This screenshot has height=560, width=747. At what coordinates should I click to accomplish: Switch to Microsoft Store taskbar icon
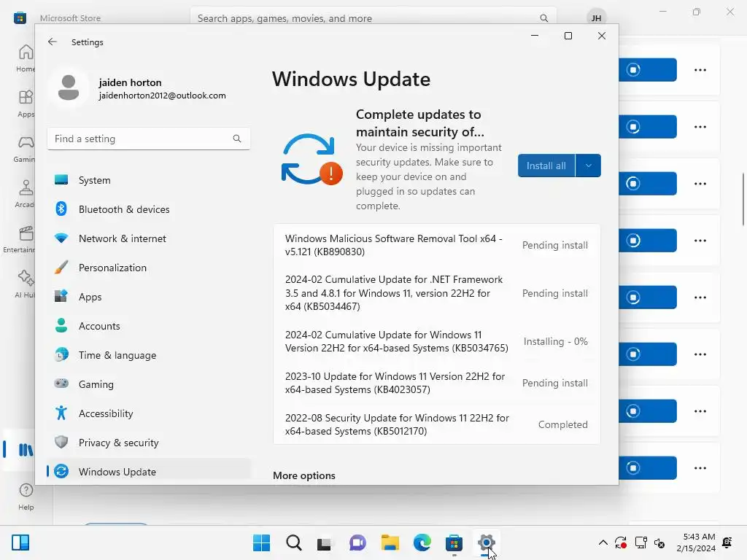coord(454,542)
